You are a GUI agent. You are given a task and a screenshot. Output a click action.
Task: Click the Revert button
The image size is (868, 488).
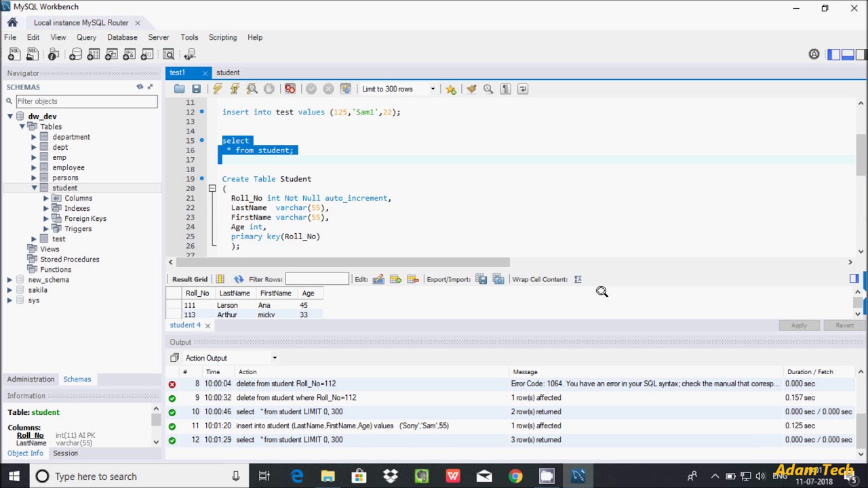tap(844, 325)
